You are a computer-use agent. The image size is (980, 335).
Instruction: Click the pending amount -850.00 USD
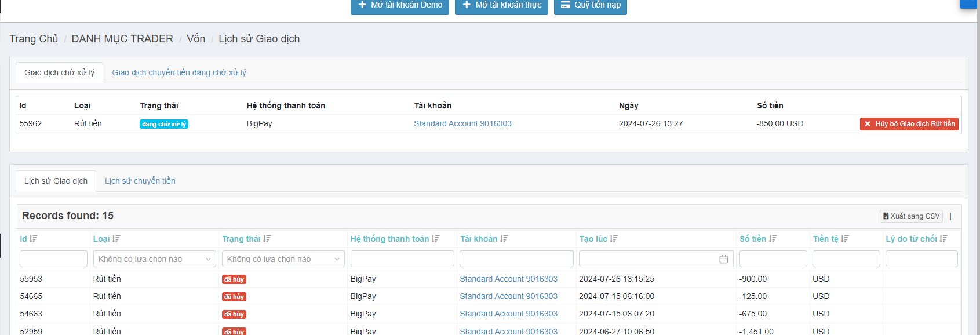tap(780, 123)
